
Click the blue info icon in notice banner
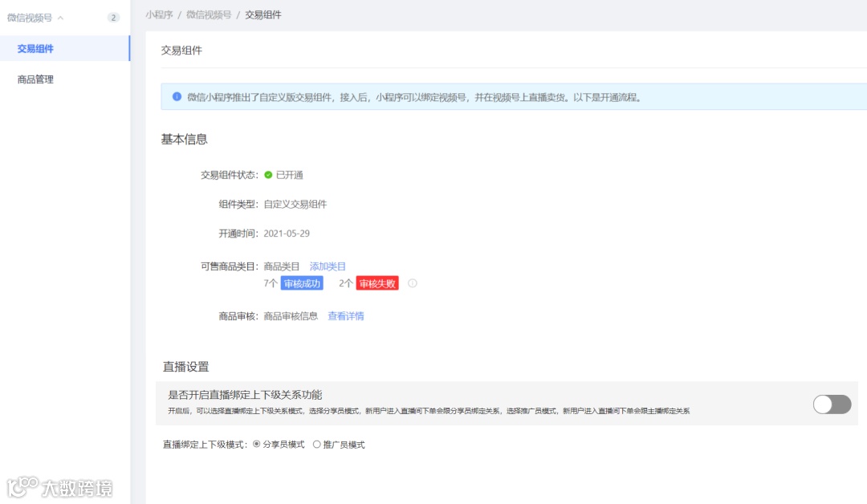177,97
